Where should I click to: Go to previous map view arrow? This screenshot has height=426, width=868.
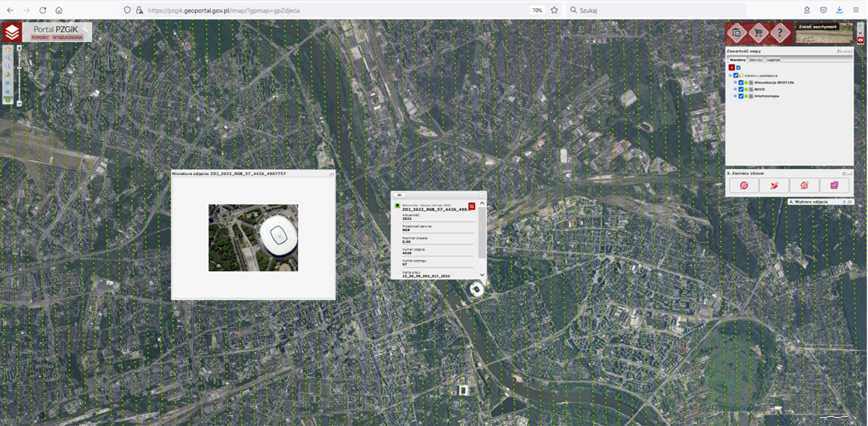click(x=8, y=83)
